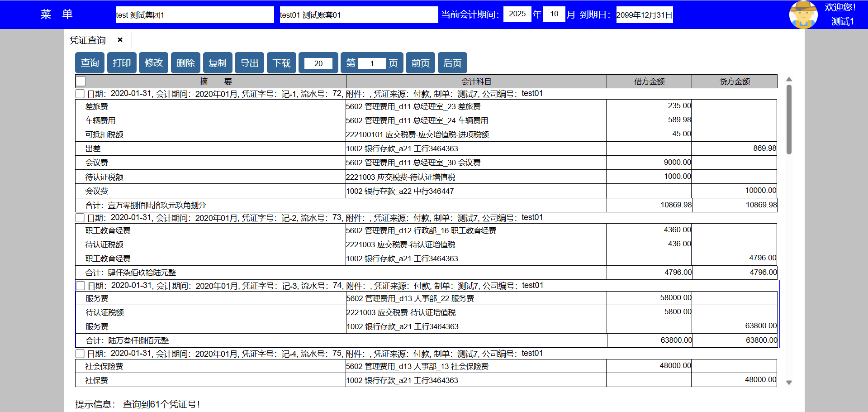
Task: Open the 测试账套01 account set selector
Action: tap(358, 15)
